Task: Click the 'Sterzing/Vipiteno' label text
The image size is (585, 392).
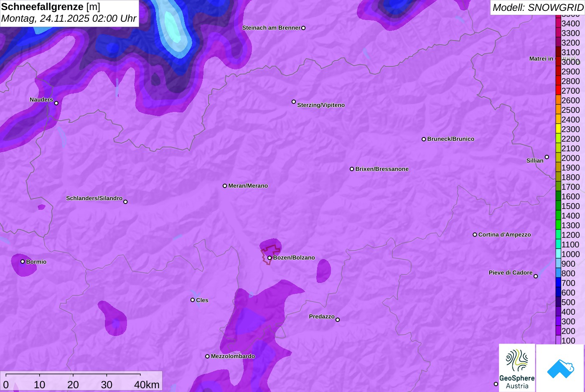Action: pyautogui.click(x=321, y=105)
